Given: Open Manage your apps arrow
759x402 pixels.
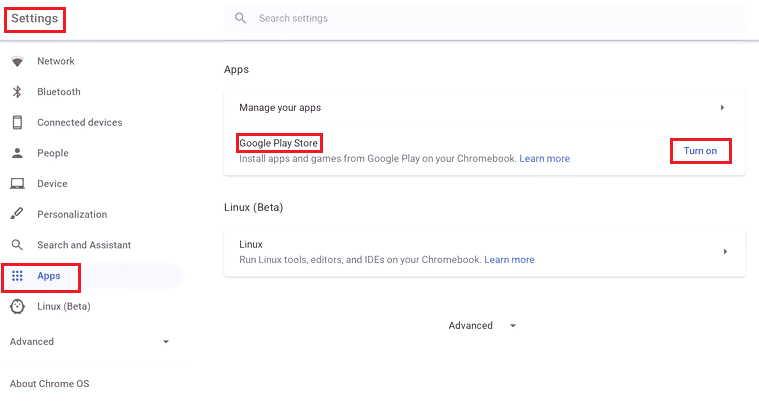Looking at the screenshot, I should coord(722,108).
